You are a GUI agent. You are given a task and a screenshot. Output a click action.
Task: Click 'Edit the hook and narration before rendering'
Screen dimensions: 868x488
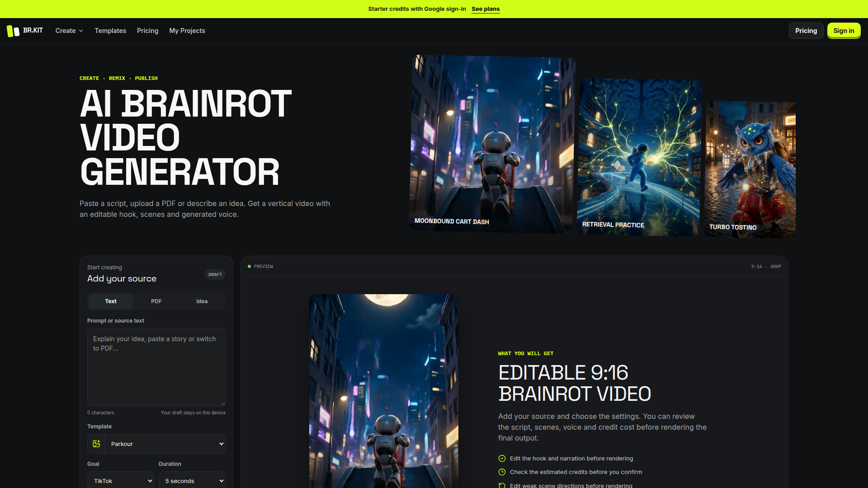click(x=571, y=458)
